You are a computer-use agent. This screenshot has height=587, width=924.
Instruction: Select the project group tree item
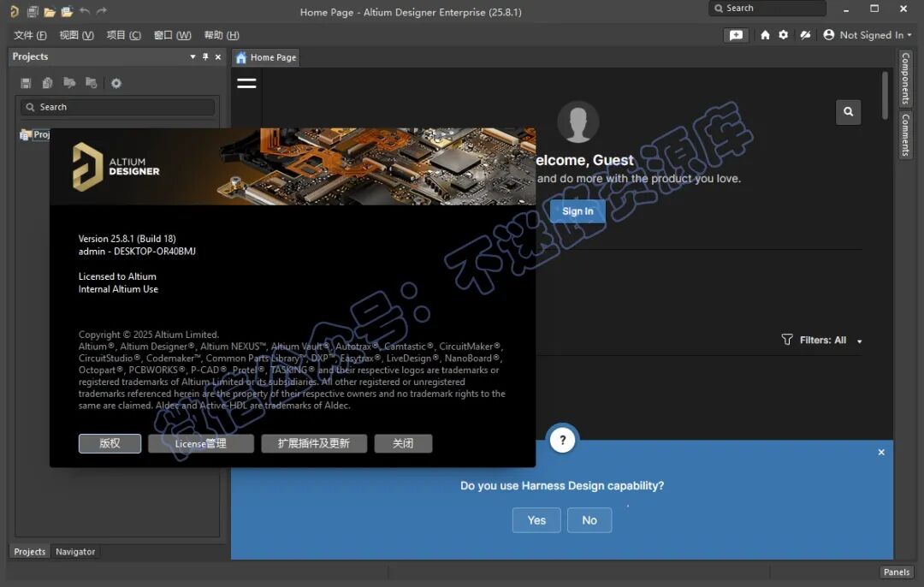(35, 134)
